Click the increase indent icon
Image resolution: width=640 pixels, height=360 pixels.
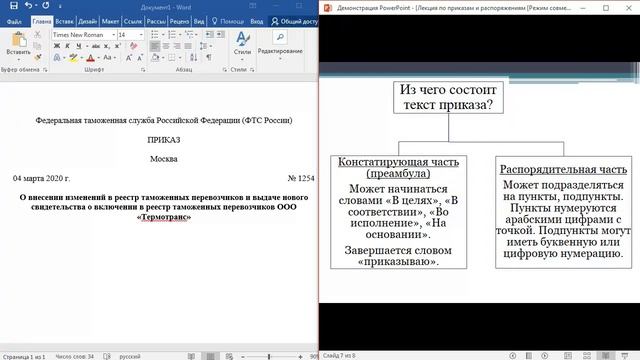220,35
